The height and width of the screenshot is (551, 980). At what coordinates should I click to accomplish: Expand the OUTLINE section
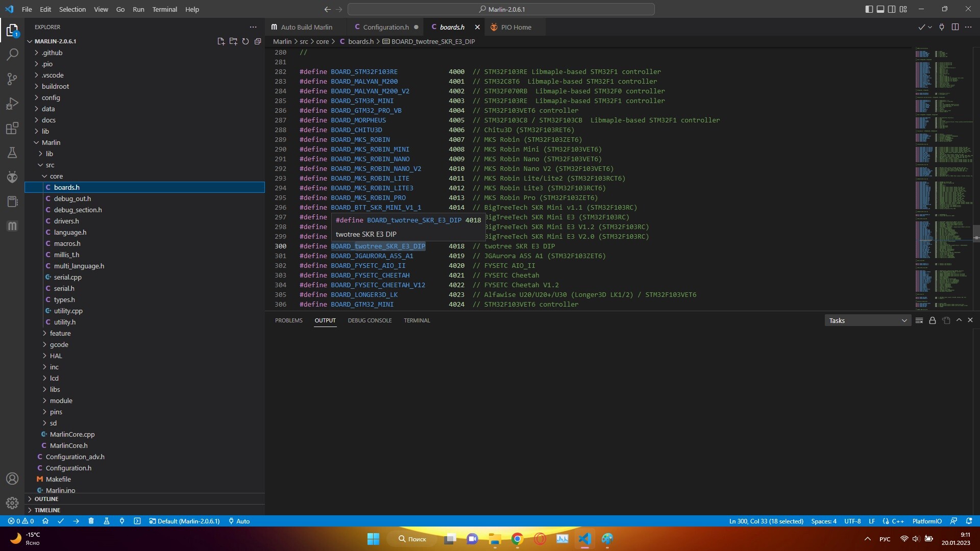pos(46,499)
